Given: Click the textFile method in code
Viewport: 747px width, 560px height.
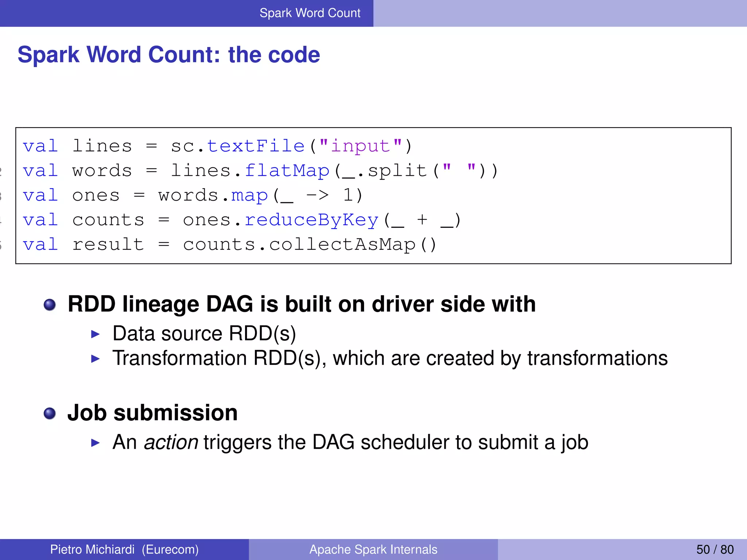Looking at the screenshot, I should click(x=256, y=146).
